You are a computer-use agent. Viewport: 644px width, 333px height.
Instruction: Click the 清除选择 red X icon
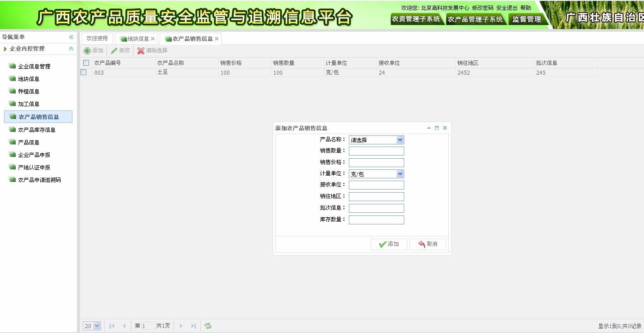[141, 51]
